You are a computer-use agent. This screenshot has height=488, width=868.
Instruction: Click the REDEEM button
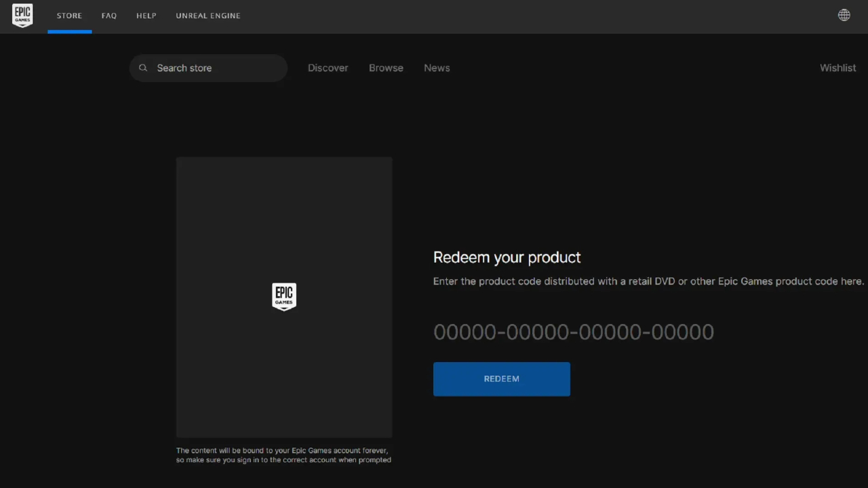(502, 379)
